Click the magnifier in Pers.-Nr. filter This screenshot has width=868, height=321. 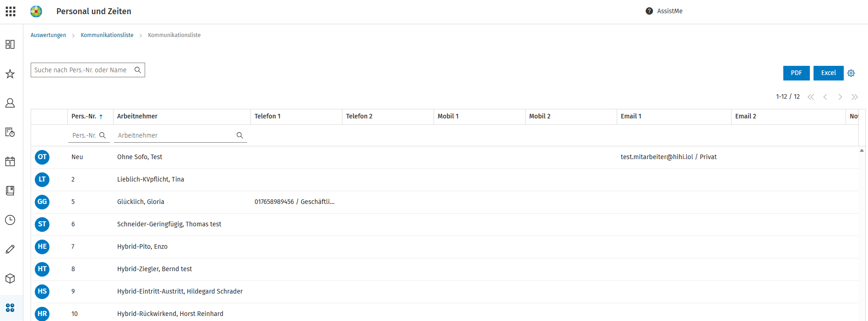pyautogui.click(x=103, y=135)
